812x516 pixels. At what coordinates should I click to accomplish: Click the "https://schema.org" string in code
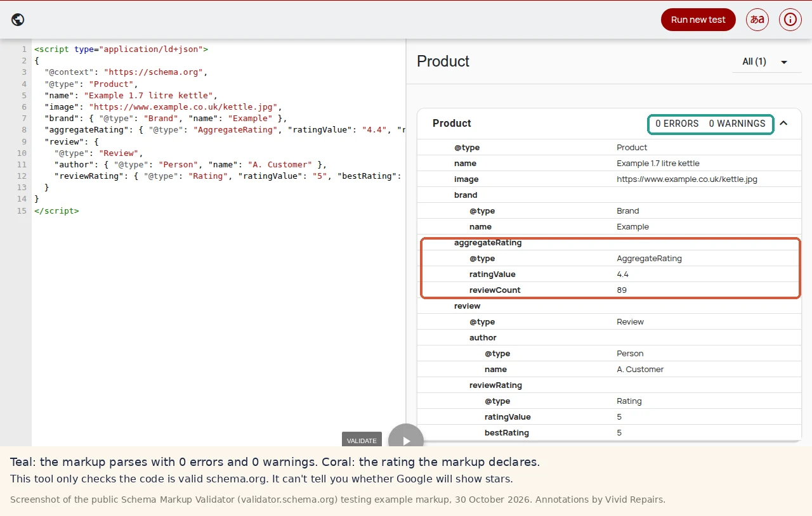(154, 72)
